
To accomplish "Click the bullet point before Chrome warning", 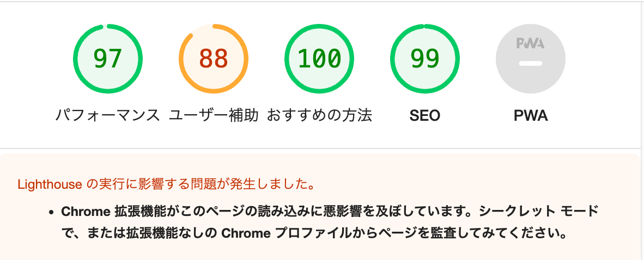I will click(x=51, y=213).
